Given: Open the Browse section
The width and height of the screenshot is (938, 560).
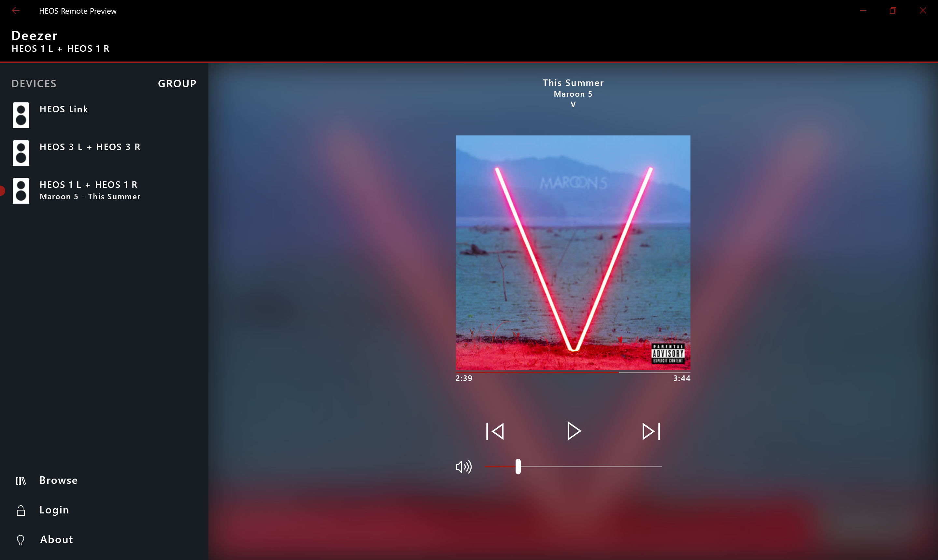Looking at the screenshot, I should tap(59, 480).
